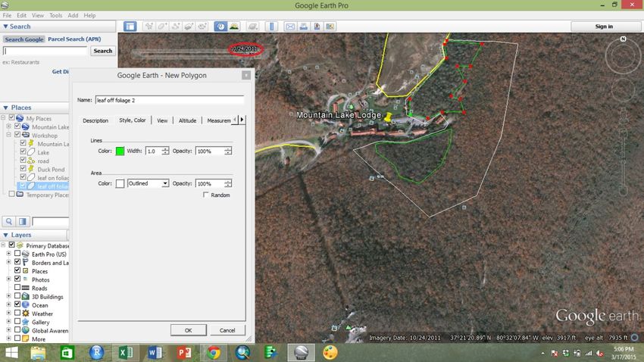
Task: Enable the Weather layer checkbox
Action: 17,313
